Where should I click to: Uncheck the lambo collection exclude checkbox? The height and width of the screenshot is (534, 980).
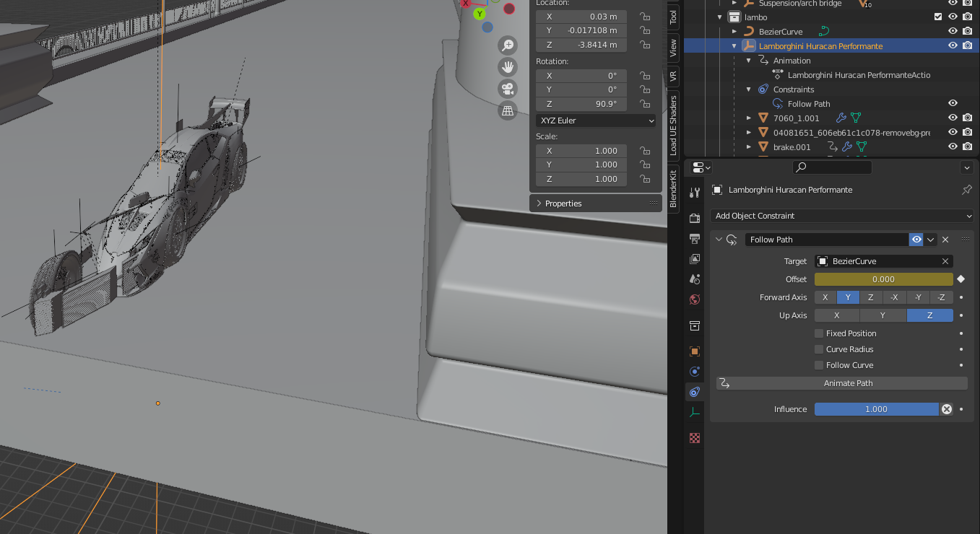[x=938, y=17]
